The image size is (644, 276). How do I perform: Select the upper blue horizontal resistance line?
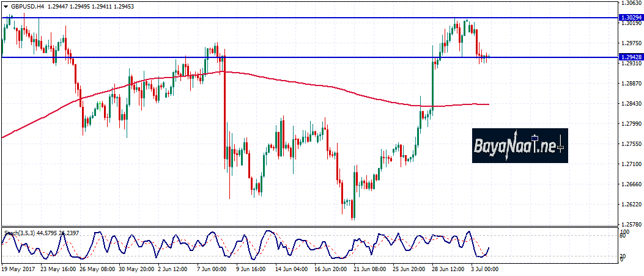click(x=306, y=18)
